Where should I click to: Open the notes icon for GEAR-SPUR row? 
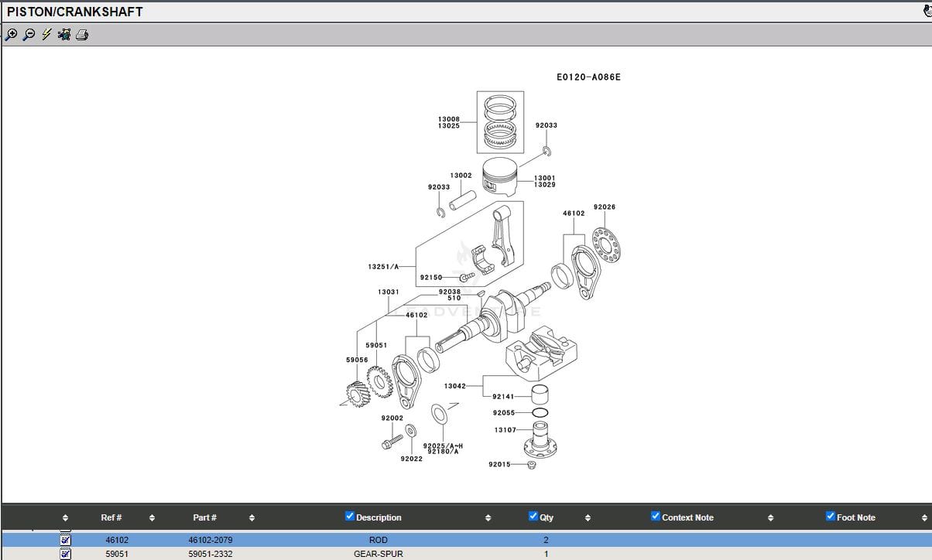[66, 554]
